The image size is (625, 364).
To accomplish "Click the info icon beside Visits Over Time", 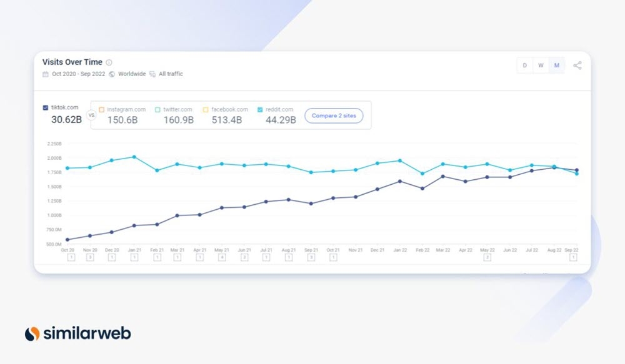I will coord(109,62).
